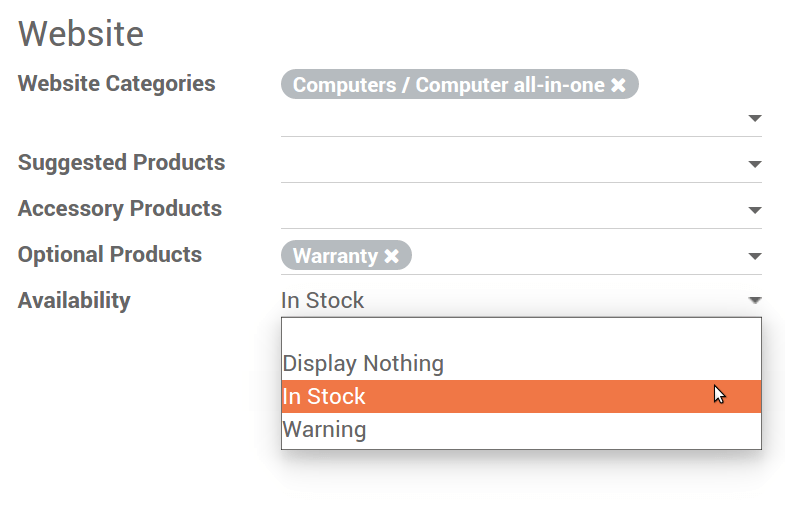Expand the Website Categories dropdown arrow
Image resolution: width=785 pixels, height=511 pixels.
pos(755,119)
